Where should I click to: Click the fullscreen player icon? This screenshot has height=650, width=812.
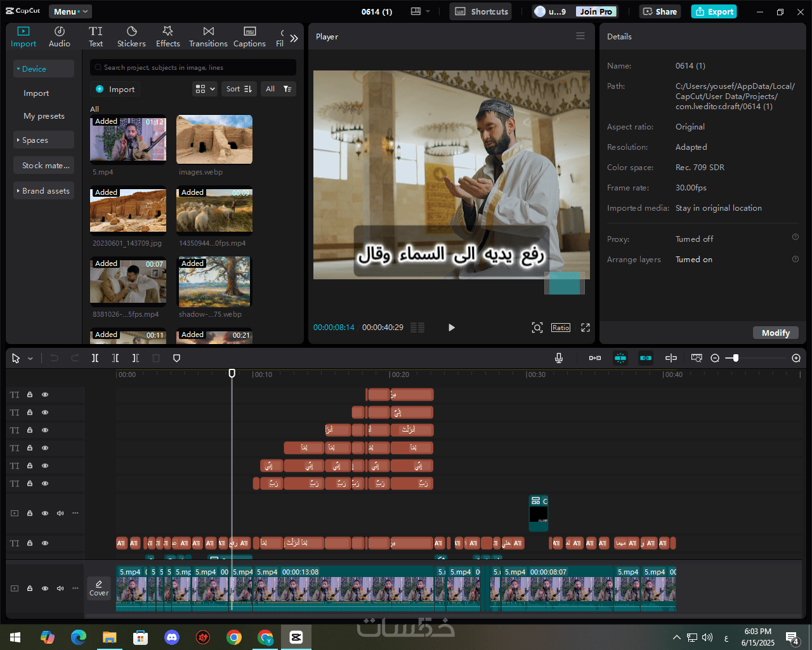586,328
